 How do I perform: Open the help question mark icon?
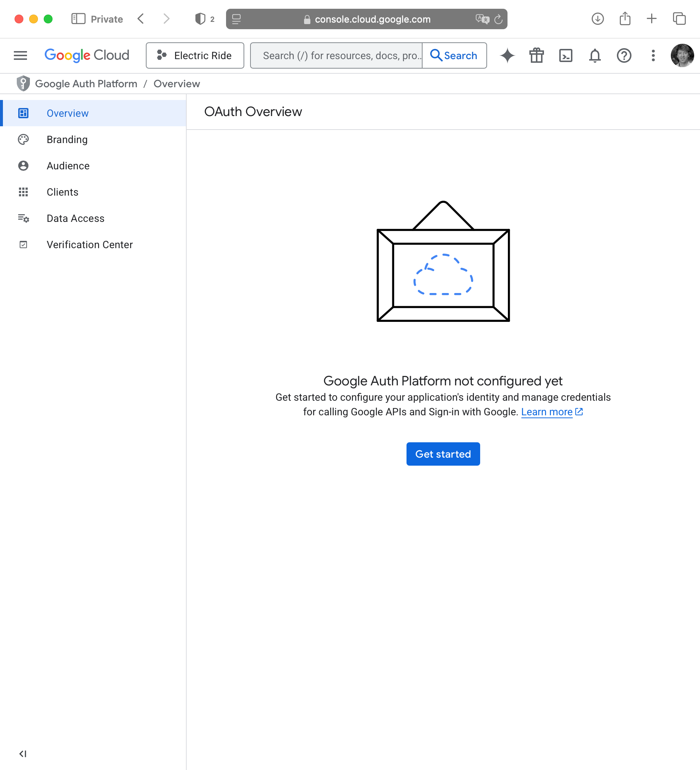(x=624, y=56)
